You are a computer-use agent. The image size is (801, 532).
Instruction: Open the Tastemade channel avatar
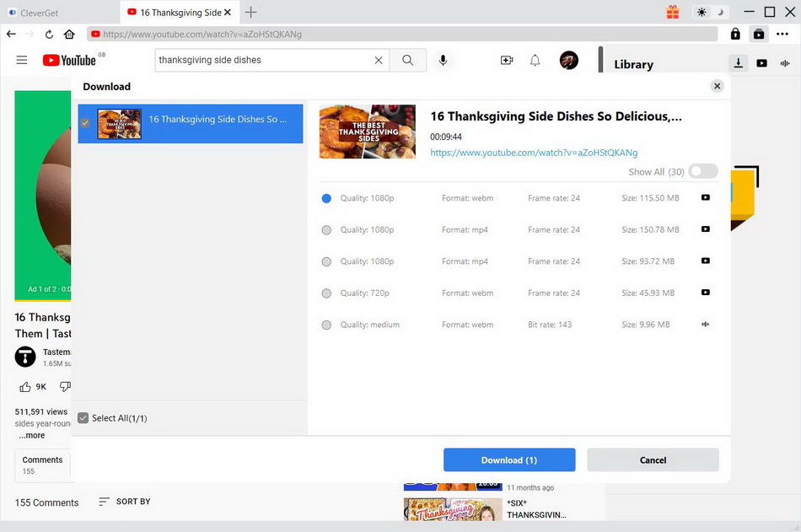[25, 357]
